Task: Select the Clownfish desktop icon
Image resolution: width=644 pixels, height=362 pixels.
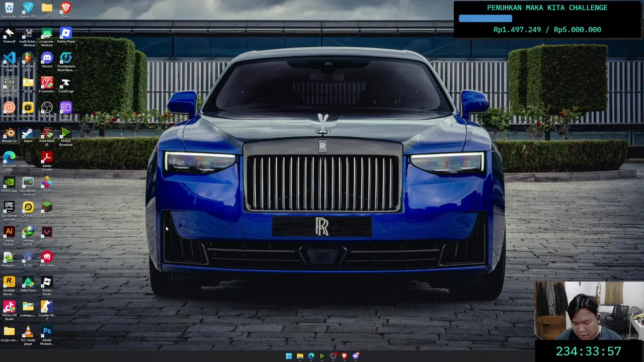Action: 9,110
